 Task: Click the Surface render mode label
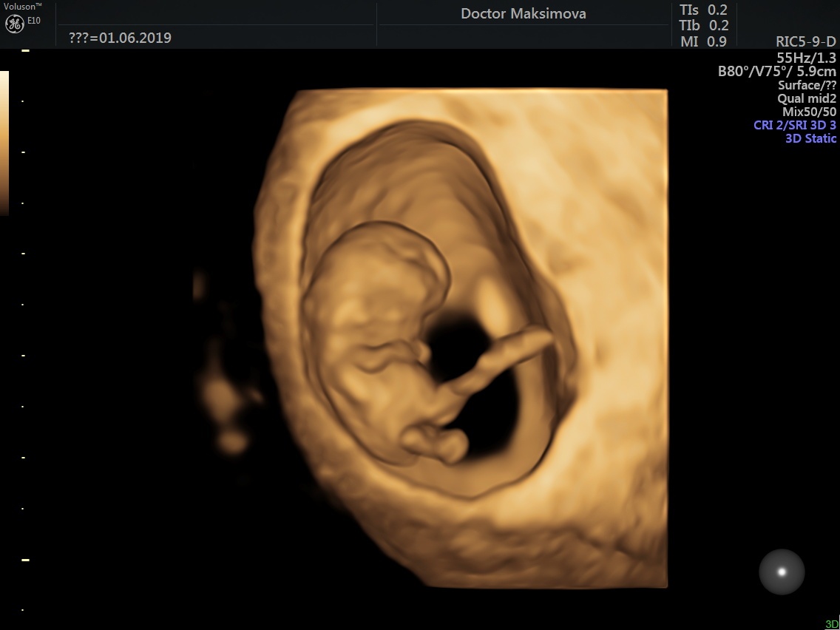(807, 85)
